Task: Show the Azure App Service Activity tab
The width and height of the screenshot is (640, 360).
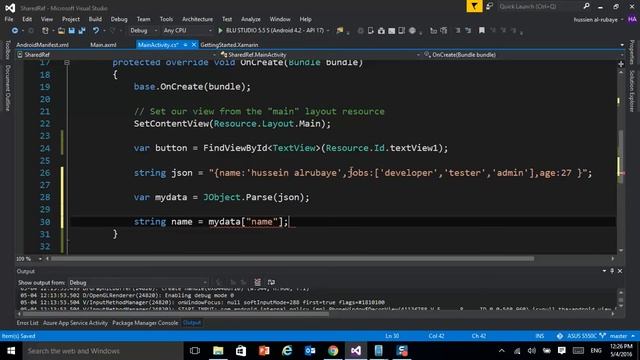Action: [x=76, y=323]
